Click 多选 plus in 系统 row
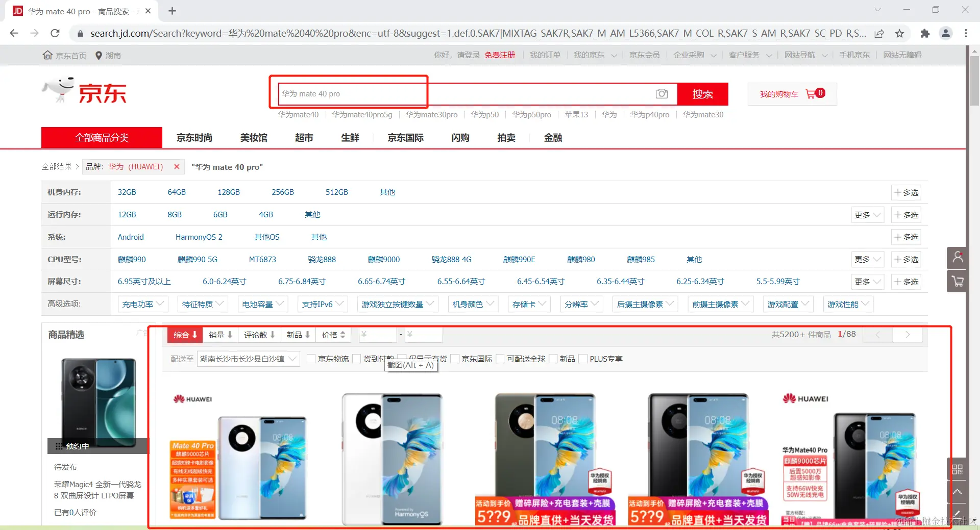Viewport: 980px width, 530px height. coord(906,237)
